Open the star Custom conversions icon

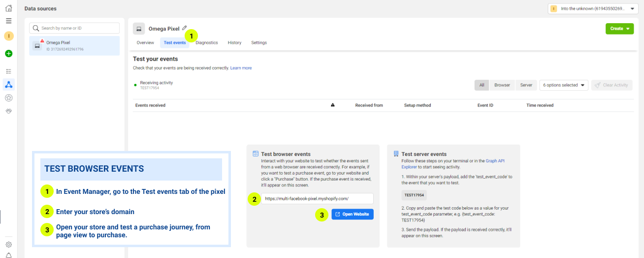[8, 98]
